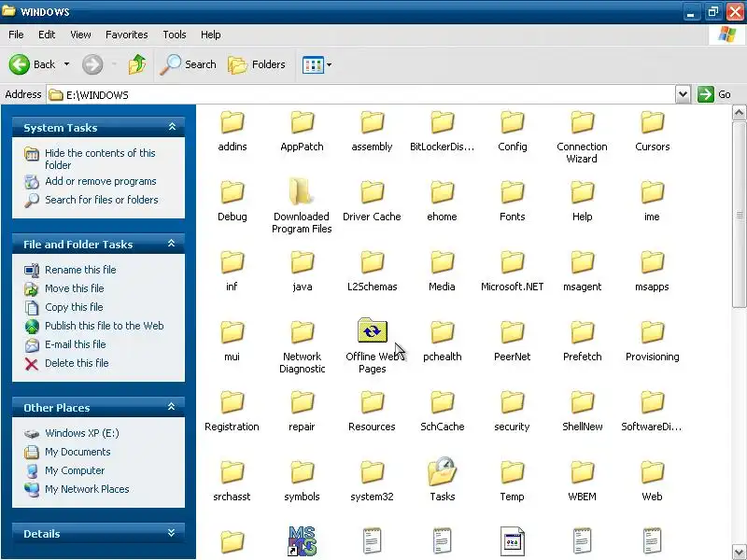
Task: Select the security folder
Action: 512,411
